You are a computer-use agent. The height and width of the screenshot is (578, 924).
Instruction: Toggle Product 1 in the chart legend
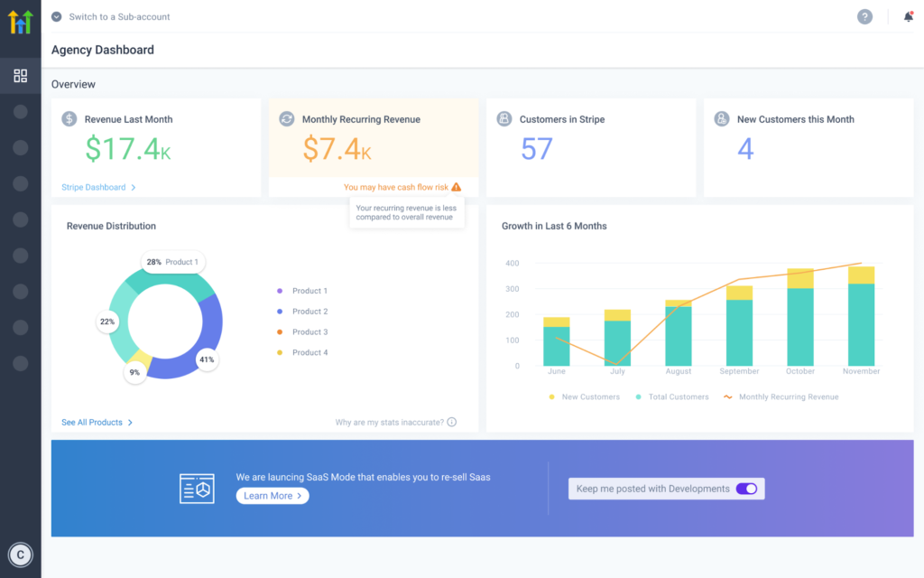click(302, 291)
